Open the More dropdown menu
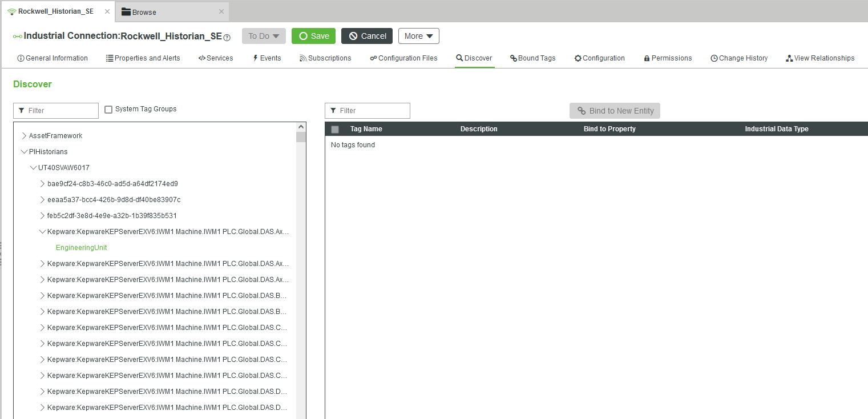The image size is (868, 419). tap(418, 35)
